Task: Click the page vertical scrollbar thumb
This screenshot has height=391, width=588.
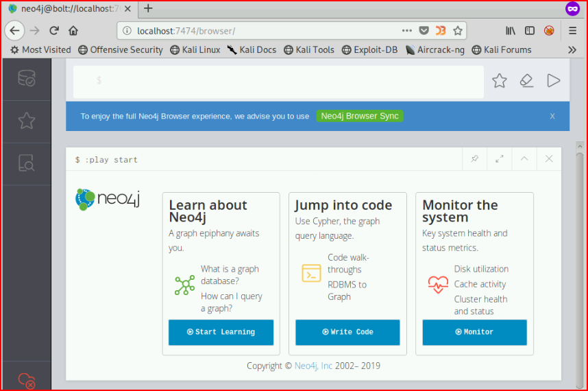Action: coord(580,270)
